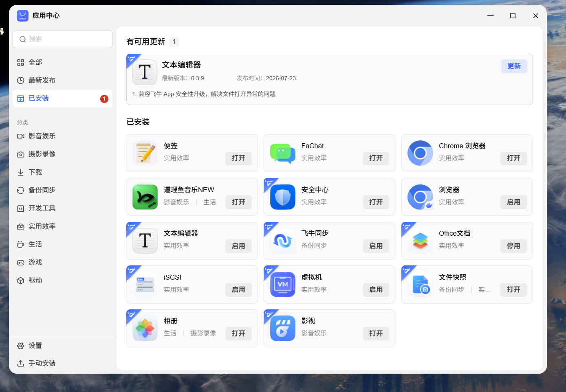566x392 pixels.
Task: Click the 虚拟机 VM icon
Action: click(x=283, y=285)
